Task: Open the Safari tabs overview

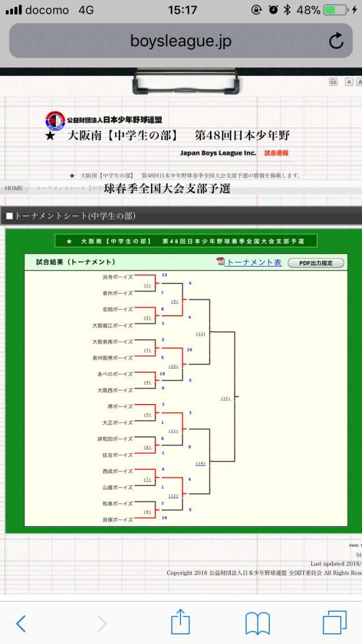Action: tap(335, 622)
